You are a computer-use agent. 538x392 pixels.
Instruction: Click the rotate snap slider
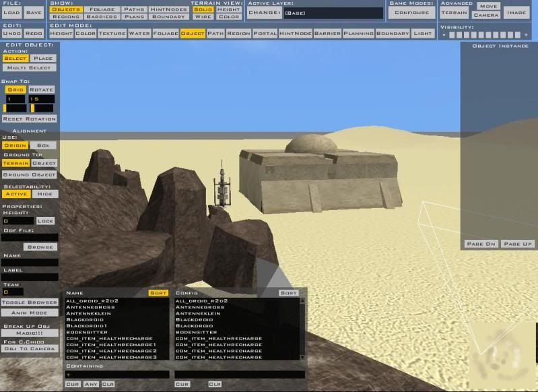42,108
